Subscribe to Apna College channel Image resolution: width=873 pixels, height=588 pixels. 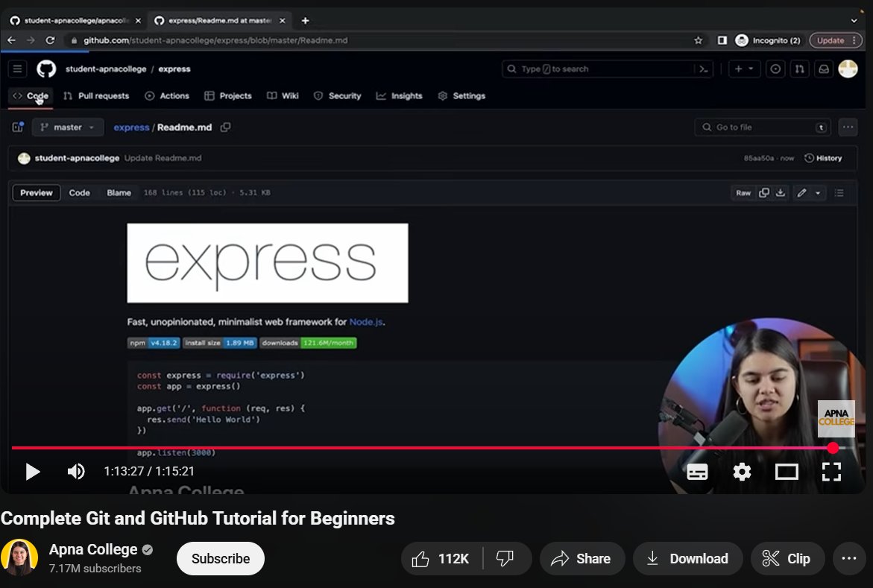coord(221,558)
